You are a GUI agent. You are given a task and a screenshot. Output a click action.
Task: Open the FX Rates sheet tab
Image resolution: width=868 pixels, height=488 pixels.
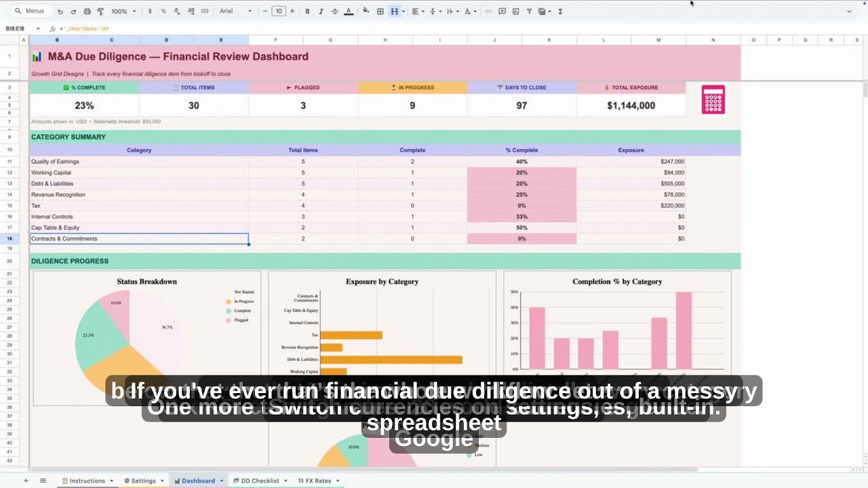coord(319,481)
